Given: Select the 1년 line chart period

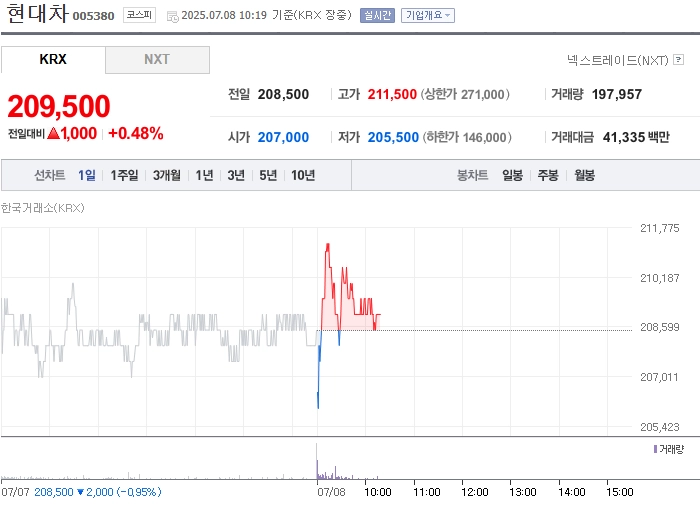Looking at the screenshot, I should [x=204, y=175].
